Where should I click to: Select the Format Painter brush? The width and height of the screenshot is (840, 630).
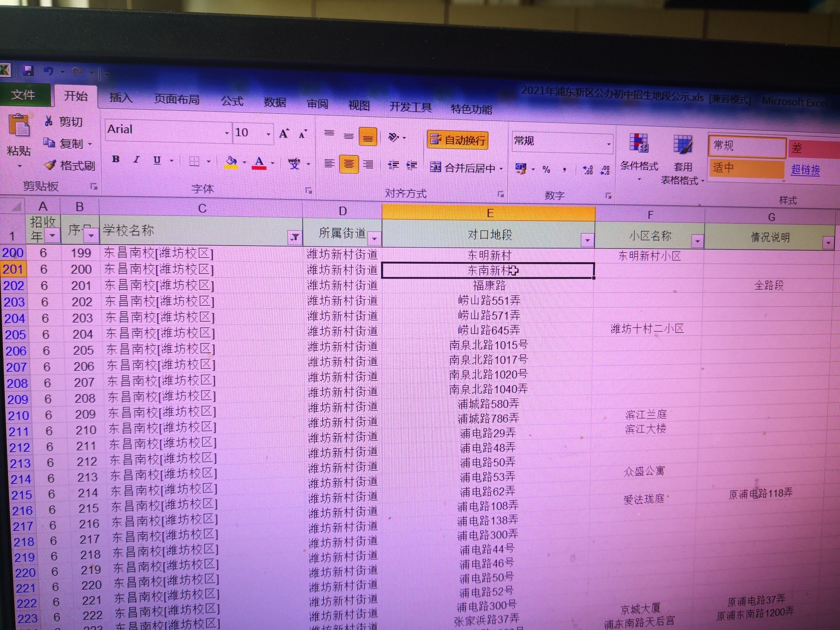point(70,166)
